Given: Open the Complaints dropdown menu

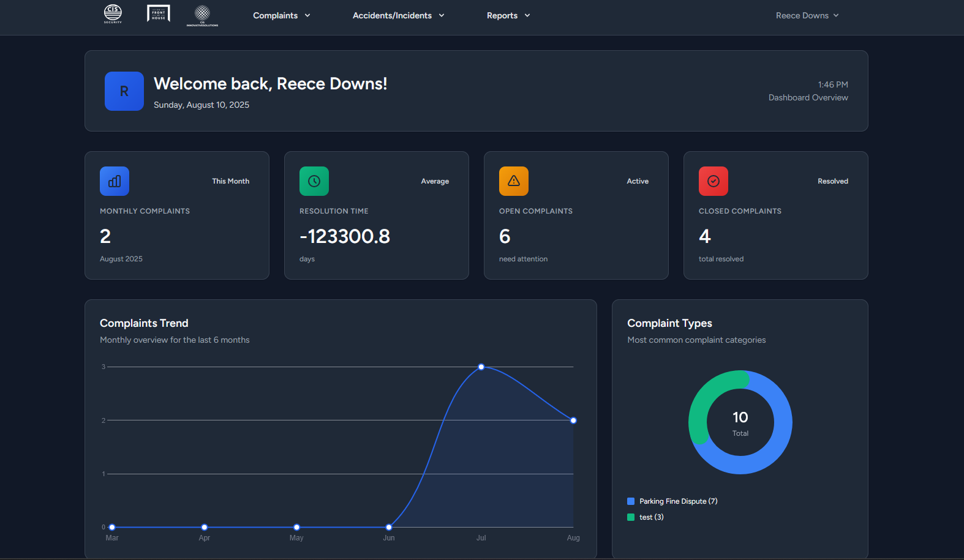Looking at the screenshot, I should click(x=282, y=15).
